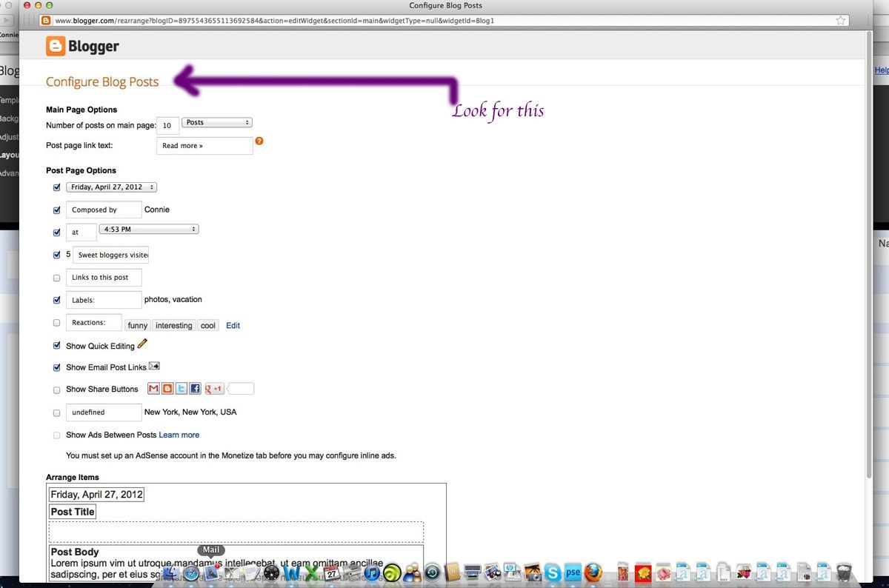Viewport: 889px width, 588px height.
Task: Click the orange help icon beside Read more
Action: (x=259, y=141)
